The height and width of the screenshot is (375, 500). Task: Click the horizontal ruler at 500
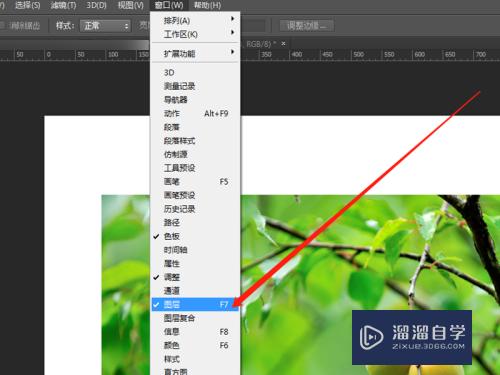(x=358, y=54)
